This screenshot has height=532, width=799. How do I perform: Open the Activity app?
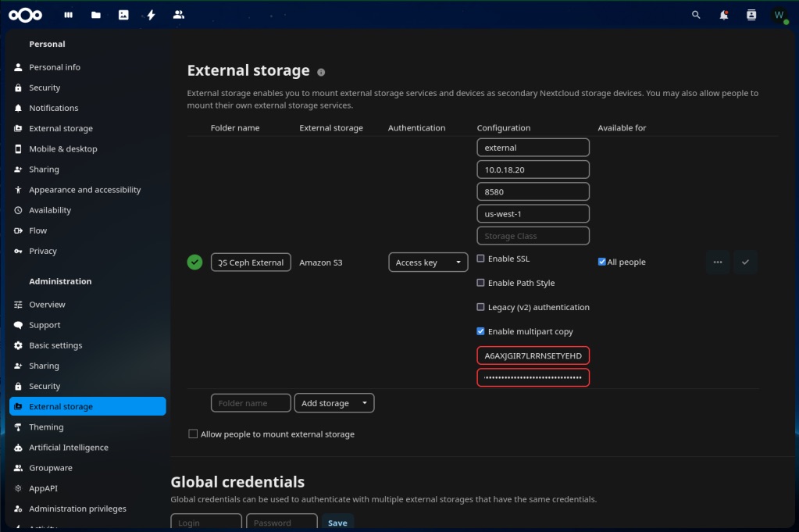pos(151,14)
